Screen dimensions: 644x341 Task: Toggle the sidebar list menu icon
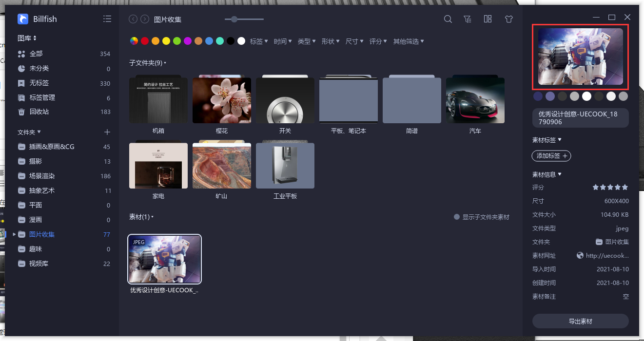click(107, 19)
